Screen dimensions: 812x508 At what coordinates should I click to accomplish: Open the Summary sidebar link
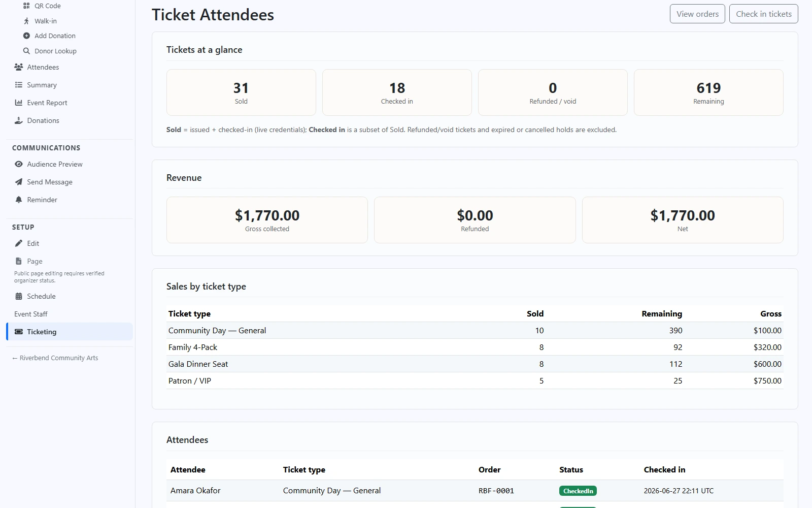(x=42, y=85)
